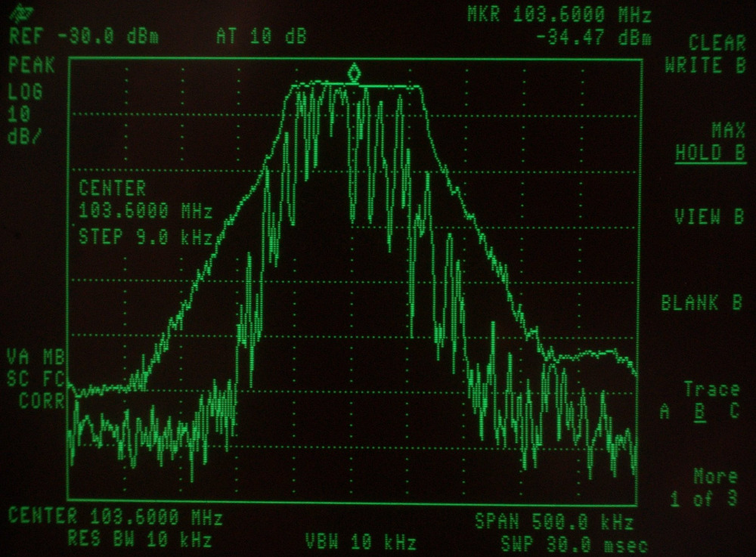Click the MKR 103.6000 MHz marker frequency readout
This screenshot has height=557, width=756.
pos(559,15)
